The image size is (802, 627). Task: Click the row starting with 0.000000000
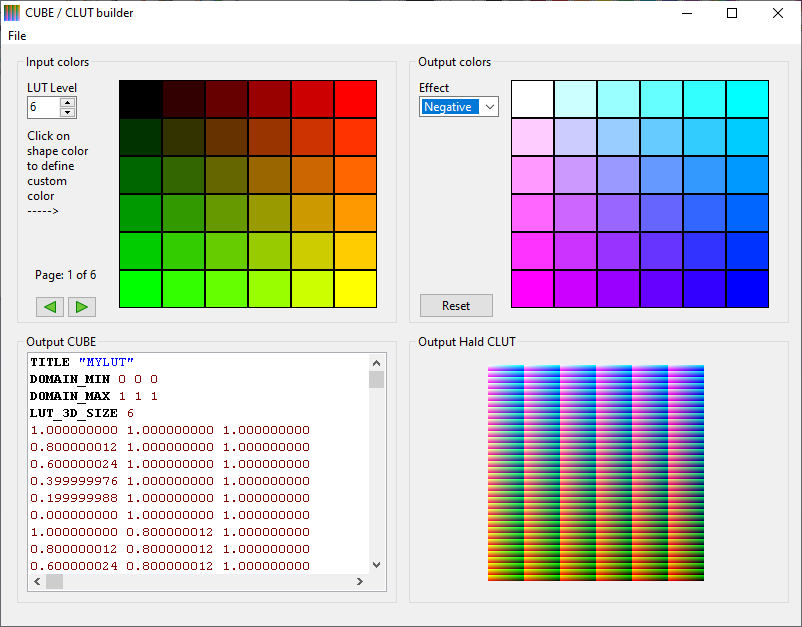point(170,515)
